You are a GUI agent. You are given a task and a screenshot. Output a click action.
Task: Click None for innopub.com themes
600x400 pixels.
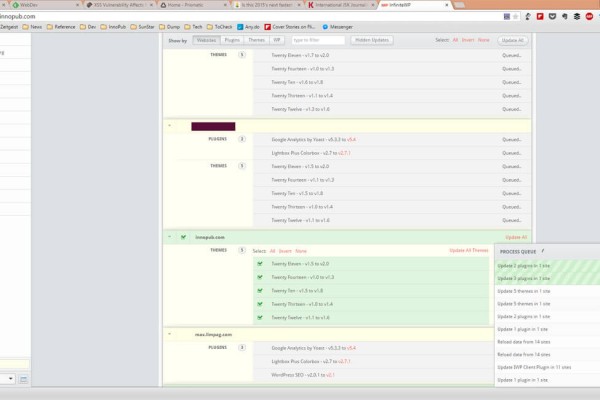point(301,251)
